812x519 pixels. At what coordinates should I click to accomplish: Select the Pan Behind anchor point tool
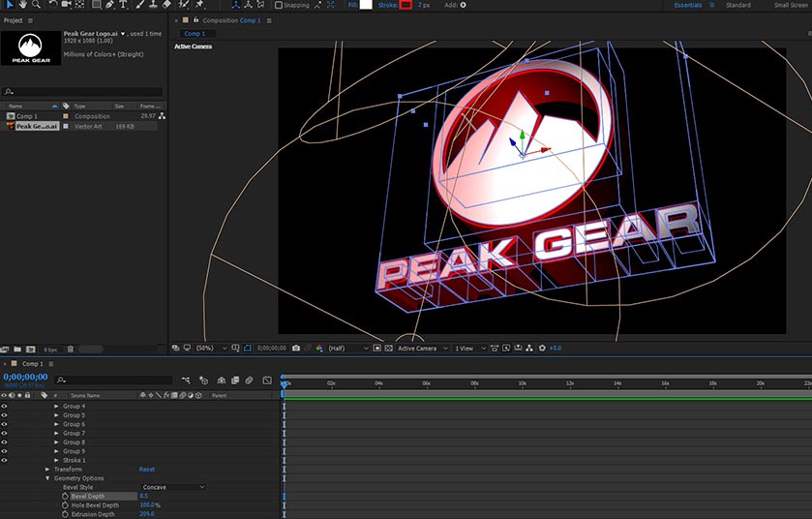79,4
